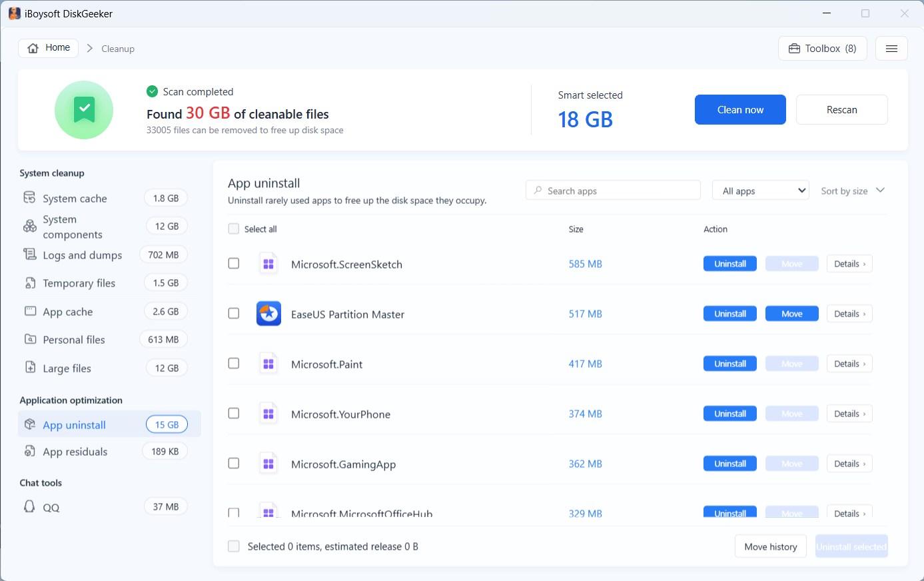Click the Rescan button
The image size is (924, 581).
click(842, 110)
